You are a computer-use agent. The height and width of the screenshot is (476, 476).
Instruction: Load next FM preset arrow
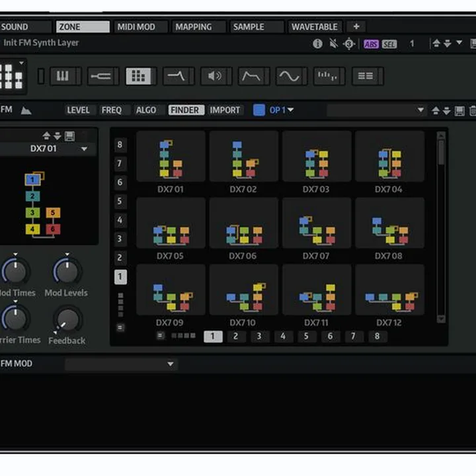coord(446,110)
